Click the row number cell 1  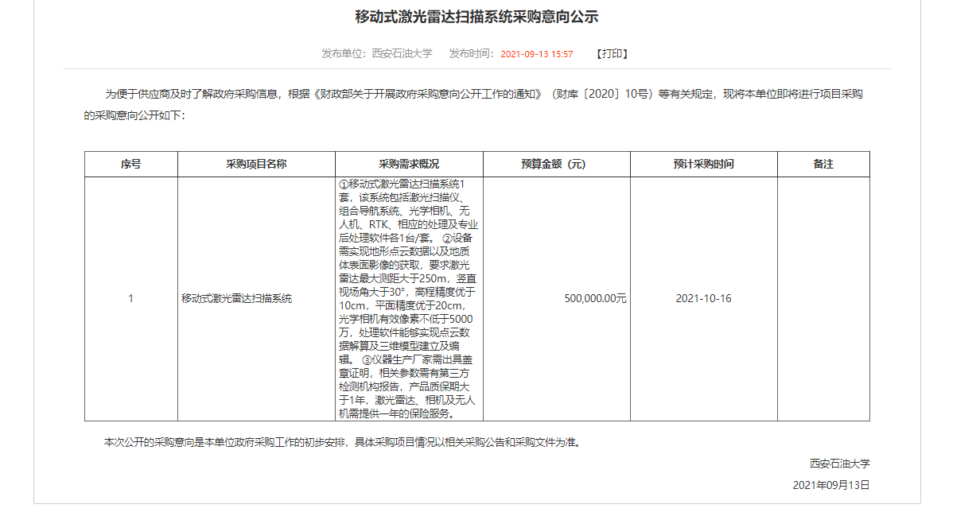pyautogui.click(x=131, y=299)
